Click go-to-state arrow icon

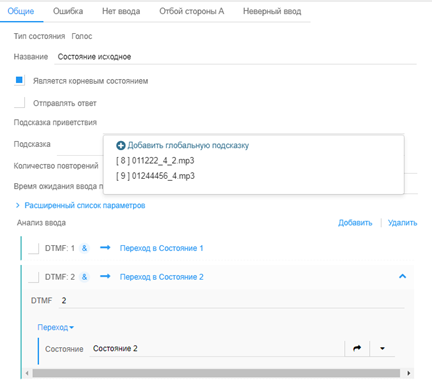click(357, 349)
